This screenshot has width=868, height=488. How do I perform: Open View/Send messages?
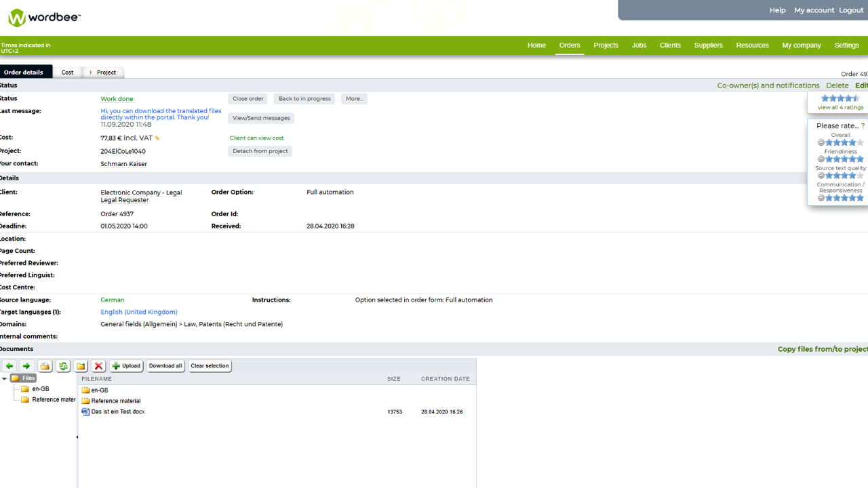261,118
